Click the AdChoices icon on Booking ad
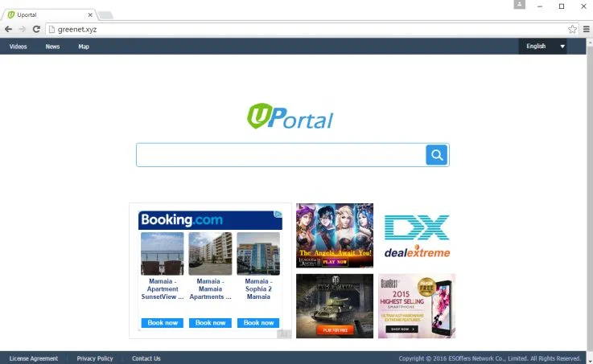Screen dimensions: 593x364 (x=278, y=214)
